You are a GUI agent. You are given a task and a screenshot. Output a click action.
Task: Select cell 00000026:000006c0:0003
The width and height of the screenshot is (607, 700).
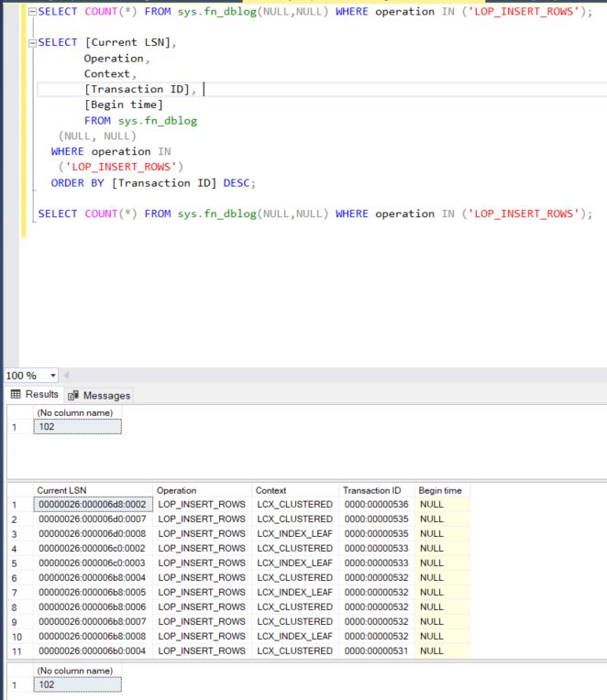pyautogui.click(x=93, y=563)
